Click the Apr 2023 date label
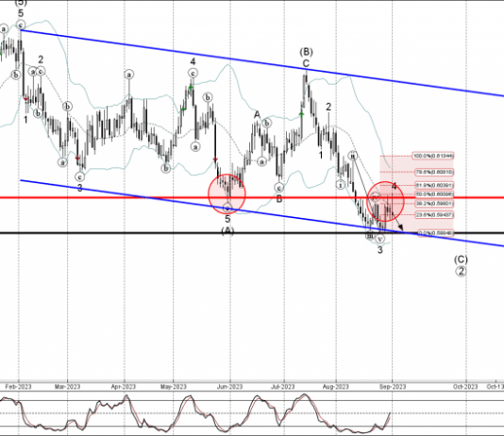 tap(123, 386)
